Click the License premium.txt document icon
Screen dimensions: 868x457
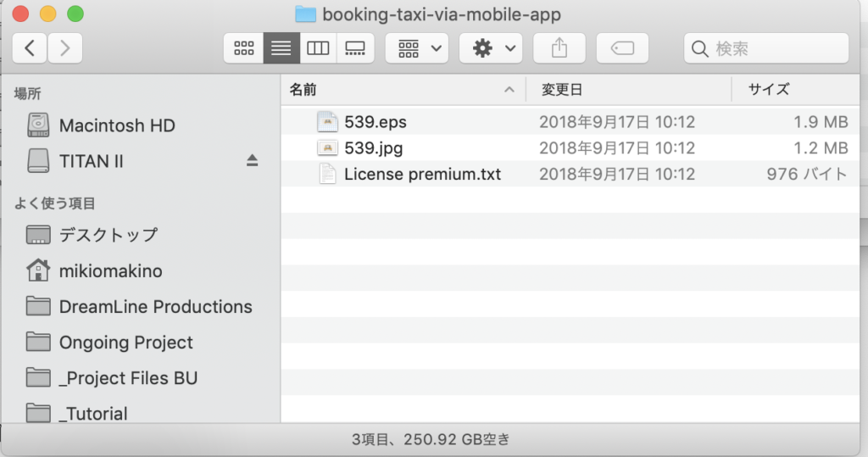pyautogui.click(x=327, y=174)
